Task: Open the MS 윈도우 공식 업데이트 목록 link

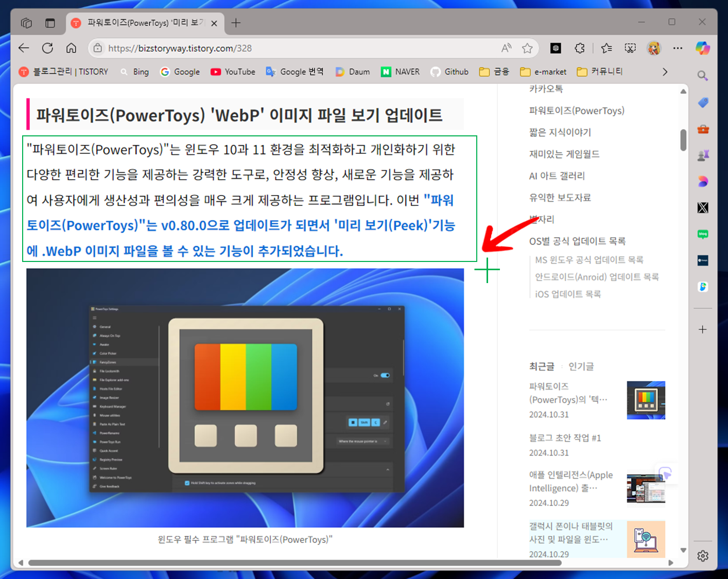Action: [590, 259]
